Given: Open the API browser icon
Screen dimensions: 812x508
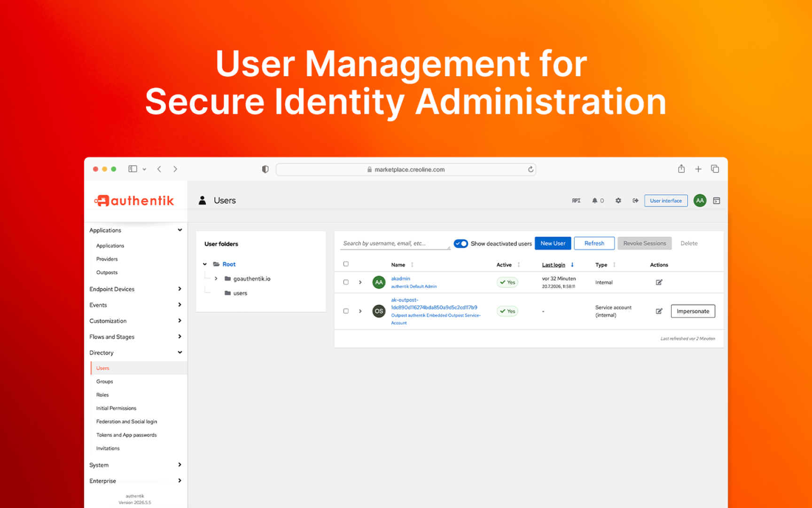Looking at the screenshot, I should tap(576, 201).
